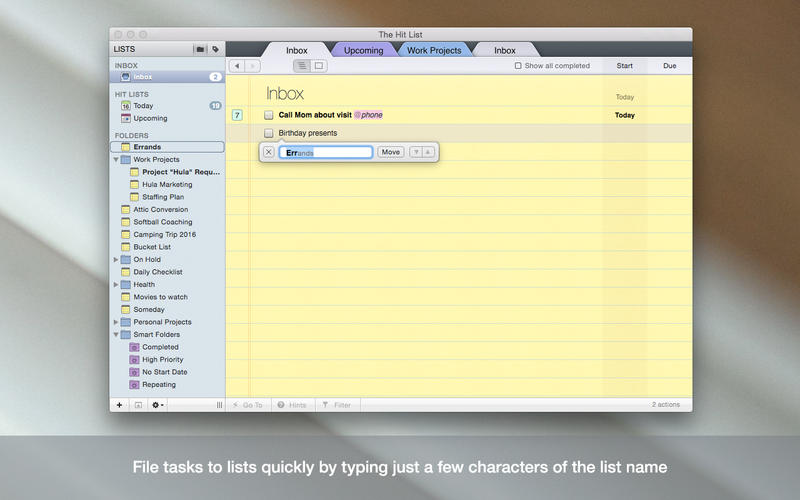Screen dimensions: 800x500
Task: Click the Bucket List icon in the sidebar
Action: [126, 247]
